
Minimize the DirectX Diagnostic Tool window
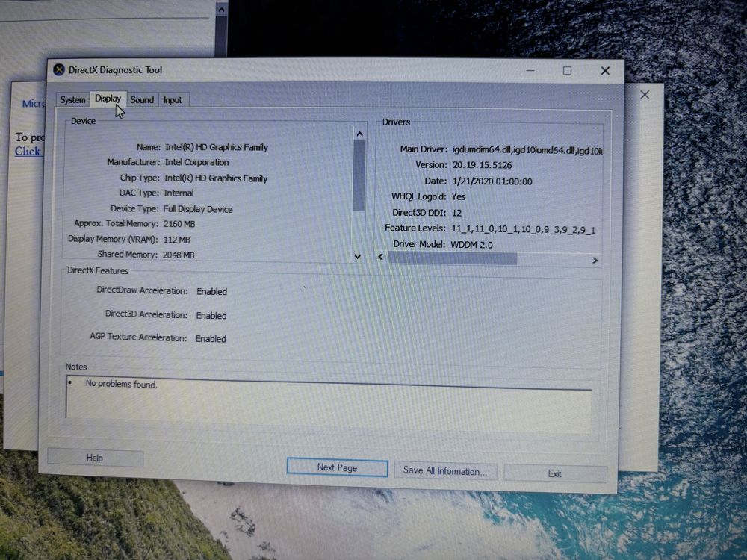530,70
